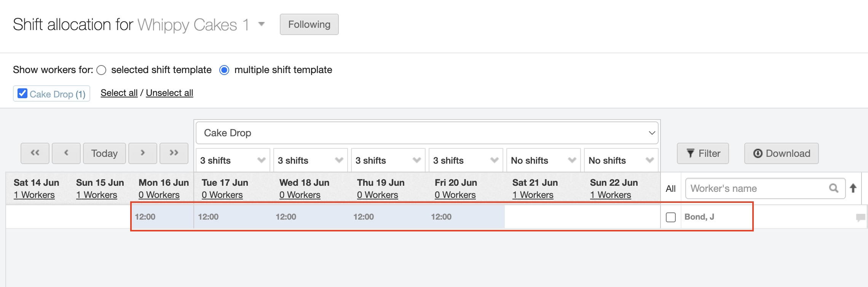
Task: Jump forward with the double-right arrow button
Action: coord(174,153)
